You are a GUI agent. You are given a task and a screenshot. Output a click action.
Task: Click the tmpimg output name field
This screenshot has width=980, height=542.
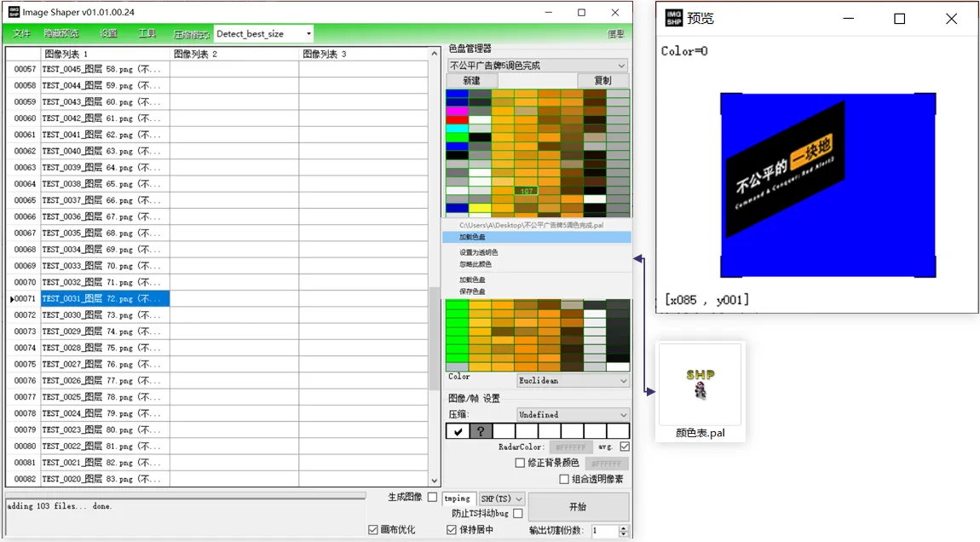click(458, 499)
